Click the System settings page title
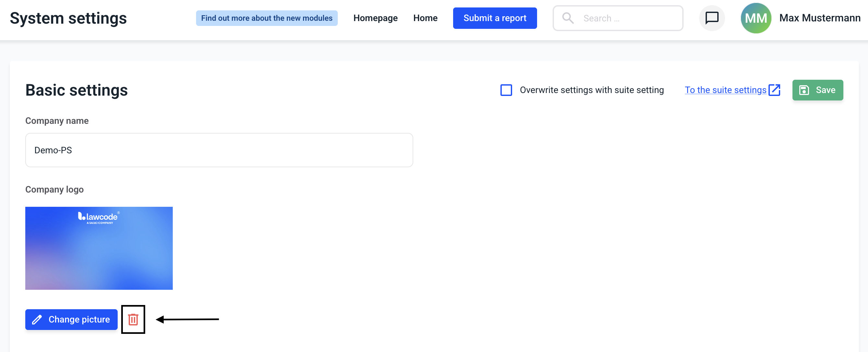This screenshot has height=352, width=868. [x=68, y=18]
